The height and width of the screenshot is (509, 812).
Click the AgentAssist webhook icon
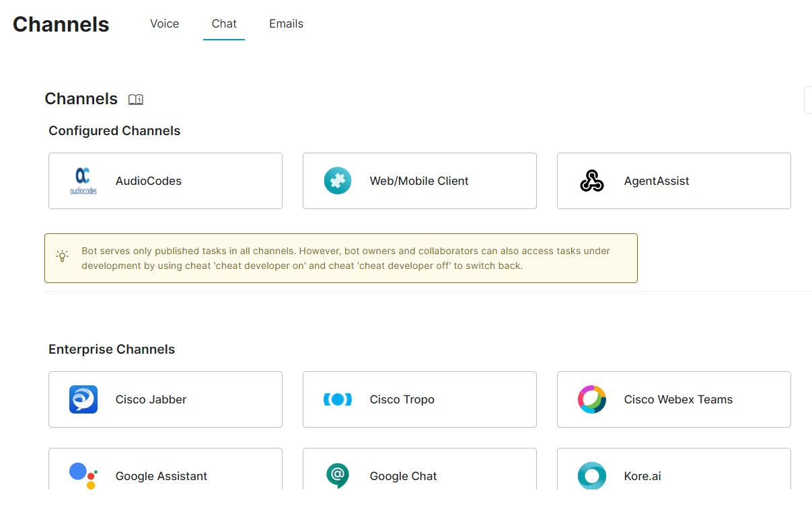592,181
